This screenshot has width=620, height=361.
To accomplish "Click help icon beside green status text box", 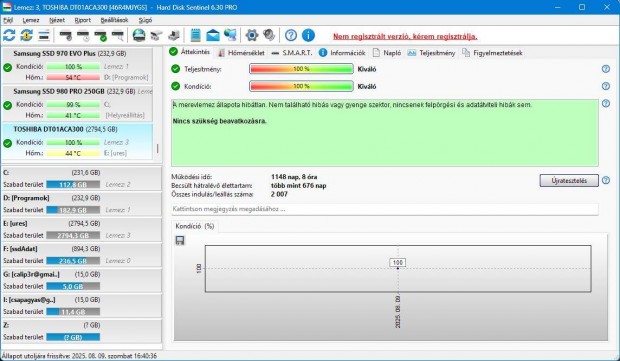I will pyautogui.click(x=606, y=104).
